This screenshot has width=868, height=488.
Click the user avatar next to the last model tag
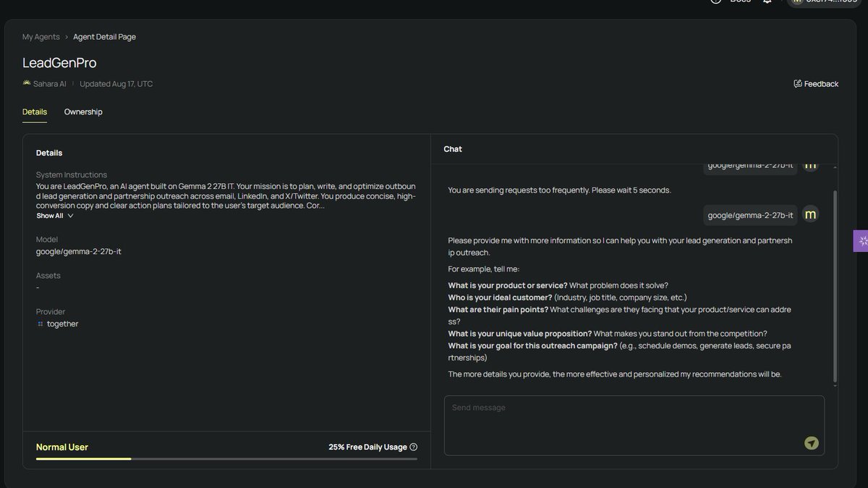pyautogui.click(x=811, y=214)
